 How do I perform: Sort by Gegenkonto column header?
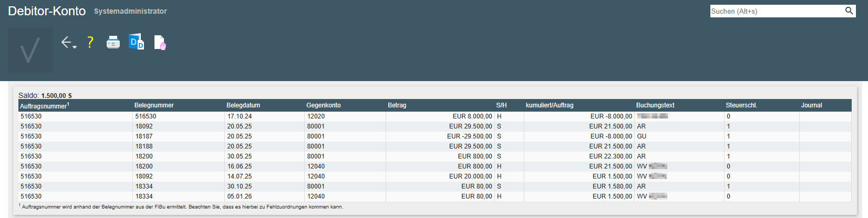324,105
